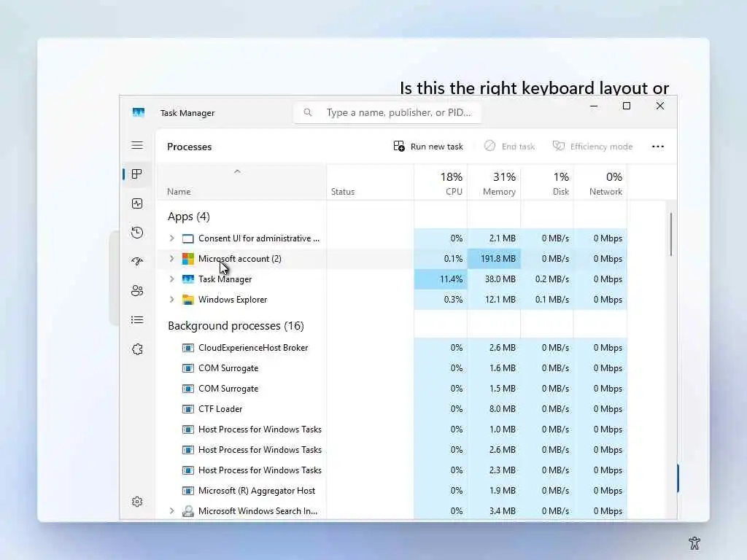The image size is (747, 560).
Task: Open Task Manager settings gear
Action: click(x=137, y=502)
